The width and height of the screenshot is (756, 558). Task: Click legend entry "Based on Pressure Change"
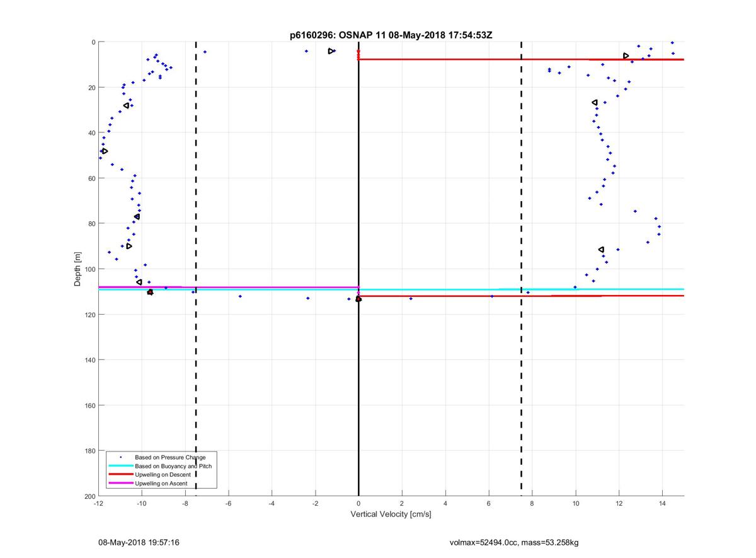point(170,457)
